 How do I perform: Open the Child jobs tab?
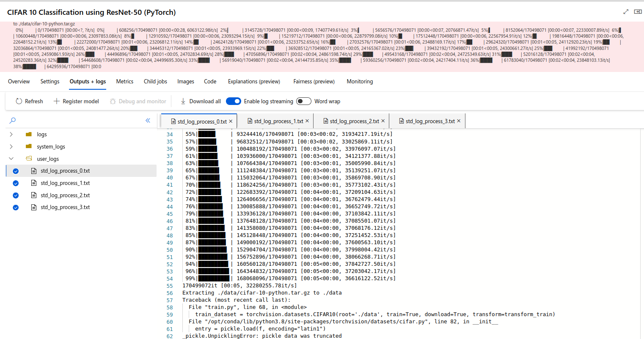(x=155, y=81)
